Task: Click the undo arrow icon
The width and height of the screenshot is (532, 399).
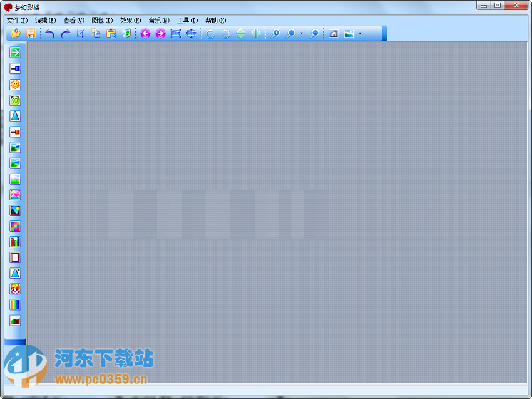Action: 50,33
